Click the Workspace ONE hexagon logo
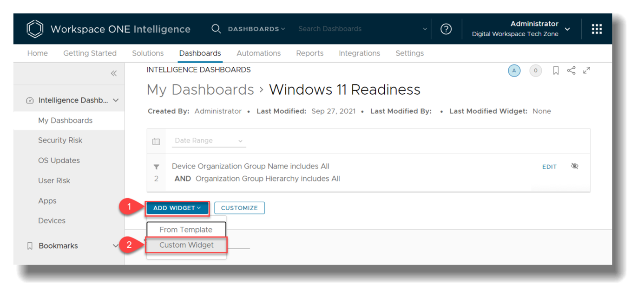Screen dimensions: 644x296 click(35, 29)
